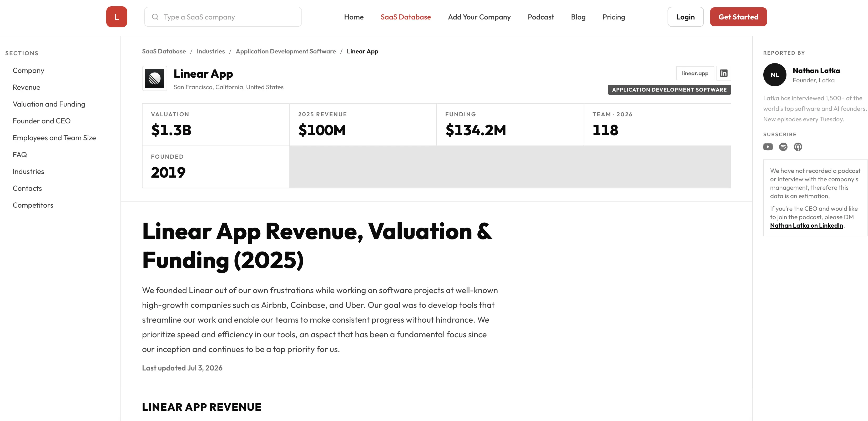868x421 pixels.
Task: Open 'Nathan Latka on LinkedIn' link
Action: (807, 225)
